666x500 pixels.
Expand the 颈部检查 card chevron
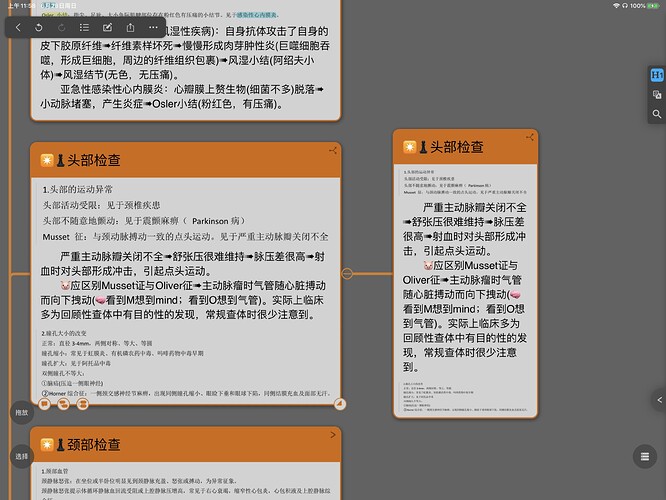[x=333, y=435]
